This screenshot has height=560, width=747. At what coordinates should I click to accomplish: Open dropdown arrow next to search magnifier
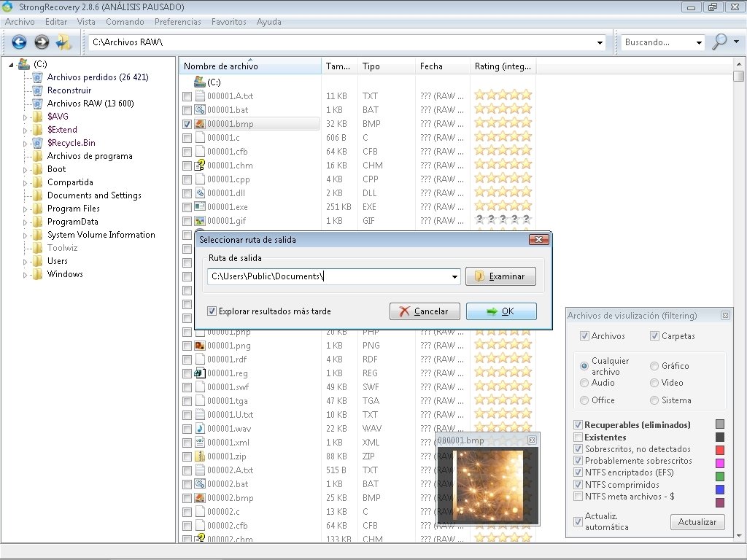tap(737, 42)
